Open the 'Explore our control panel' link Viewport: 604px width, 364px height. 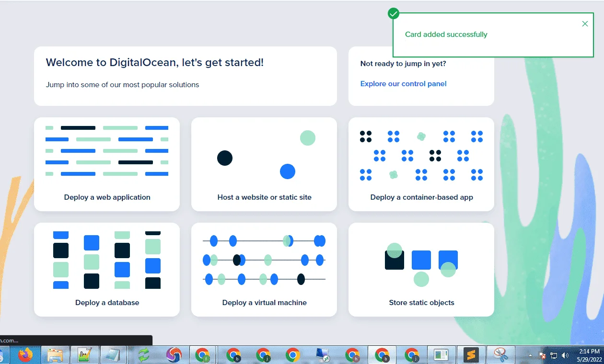403,84
